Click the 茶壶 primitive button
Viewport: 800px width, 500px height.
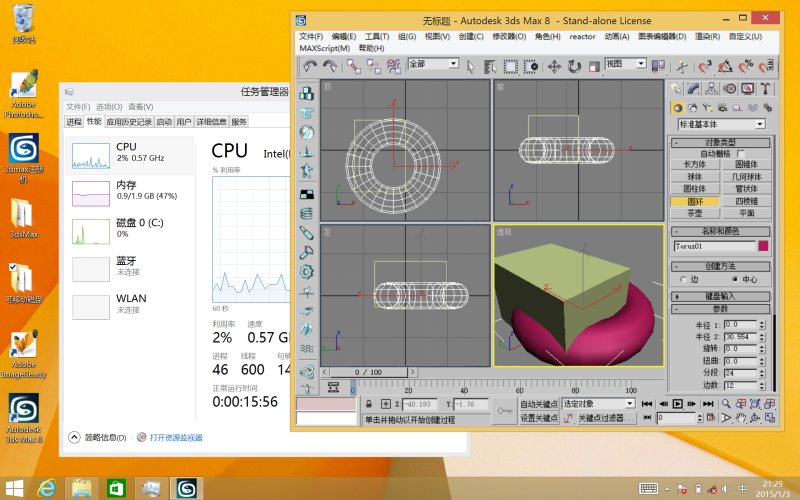[693, 213]
